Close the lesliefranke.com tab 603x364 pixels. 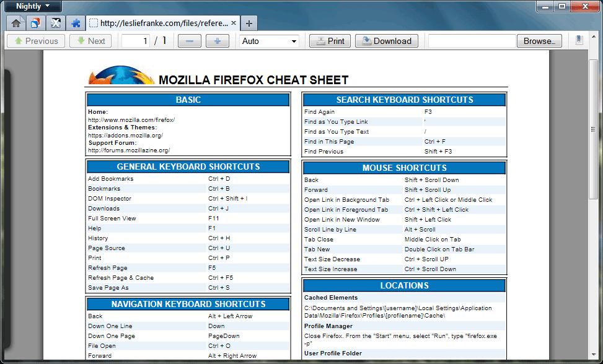coord(234,23)
